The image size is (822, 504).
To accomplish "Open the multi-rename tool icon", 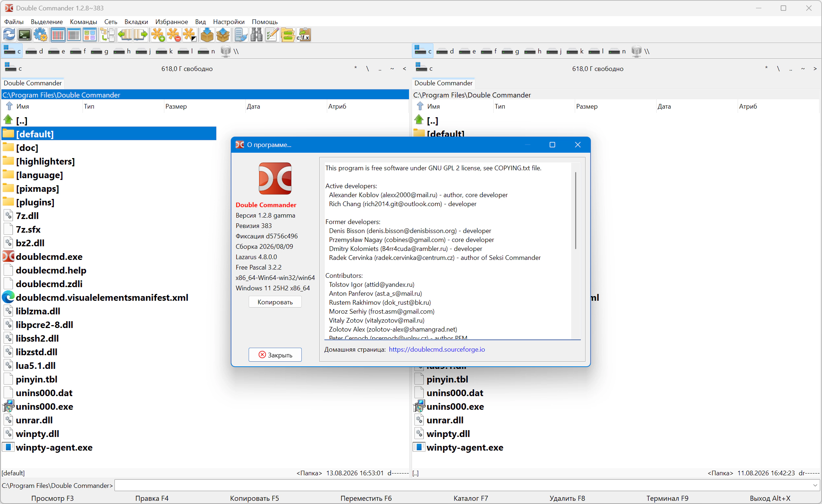I will click(272, 35).
